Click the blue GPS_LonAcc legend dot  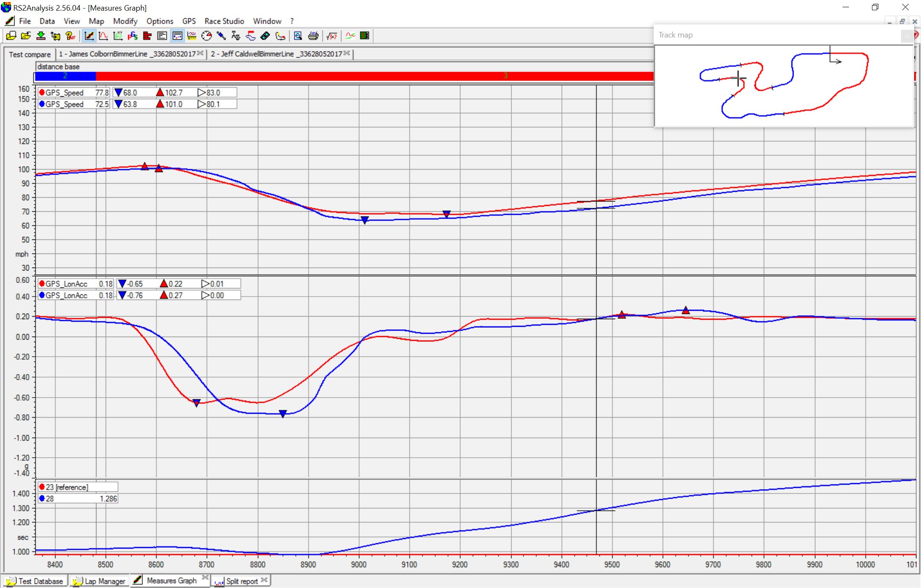(42, 295)
